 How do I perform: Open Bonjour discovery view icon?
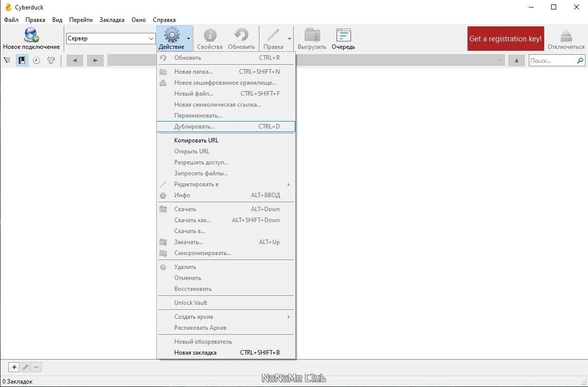pos(51,60)
